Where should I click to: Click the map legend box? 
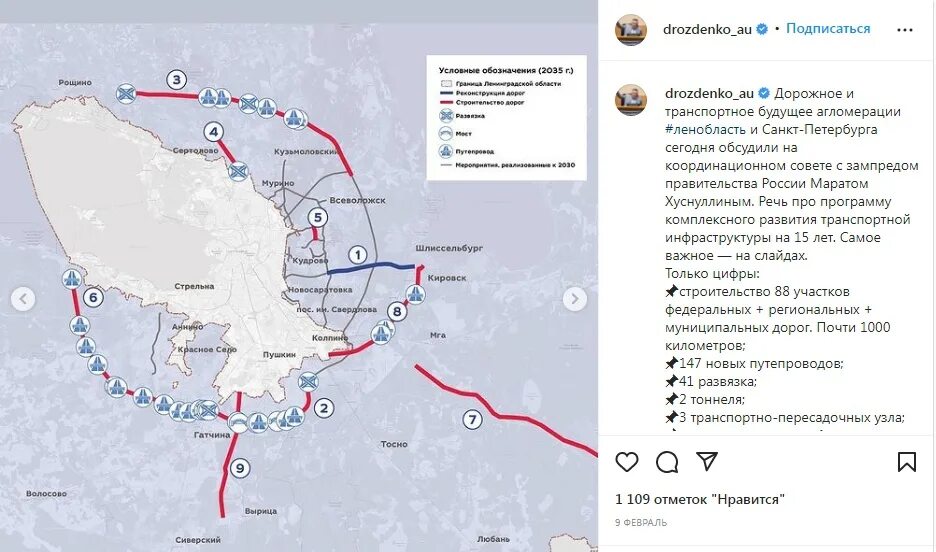click(x=506, y=118)
